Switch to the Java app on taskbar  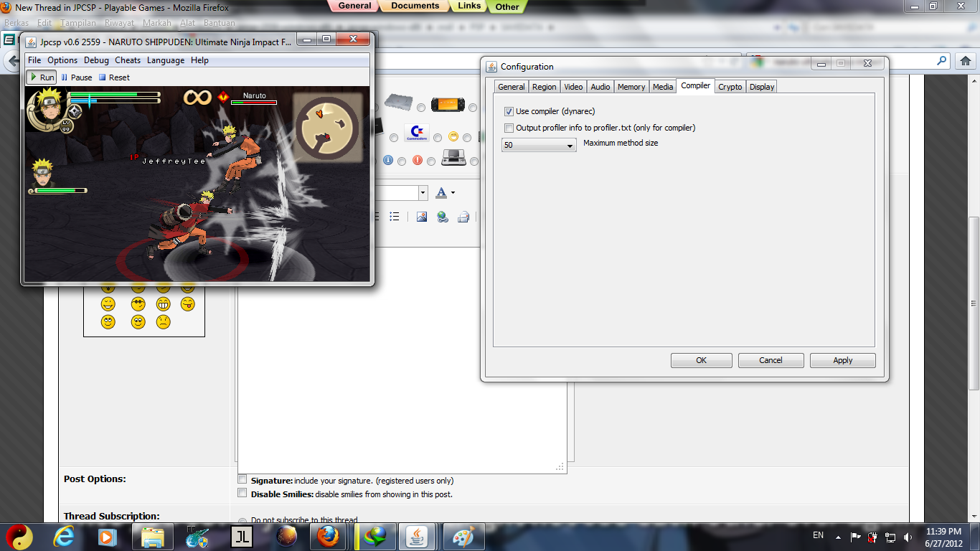tap(418, 536)
